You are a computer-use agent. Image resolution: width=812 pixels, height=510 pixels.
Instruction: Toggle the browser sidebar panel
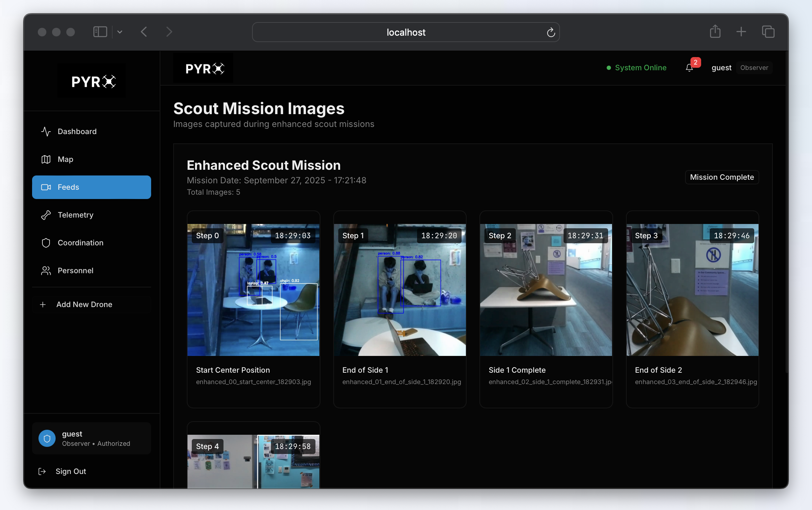pos(100,32)
